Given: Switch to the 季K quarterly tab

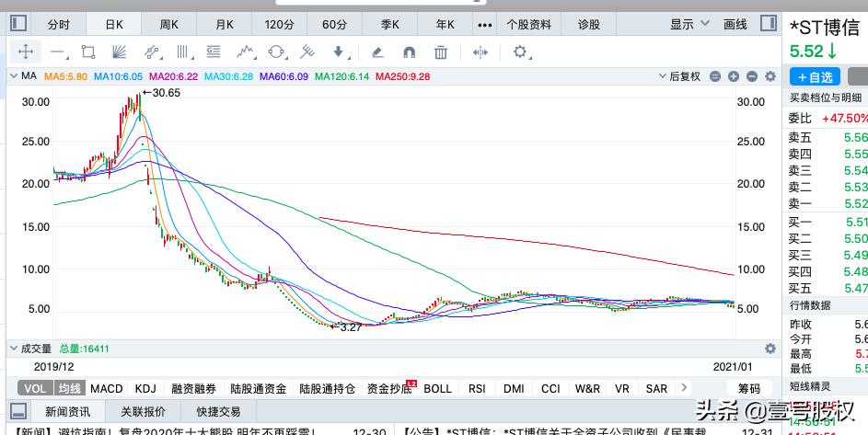Looking at the screenshot, I should [389, 24].
